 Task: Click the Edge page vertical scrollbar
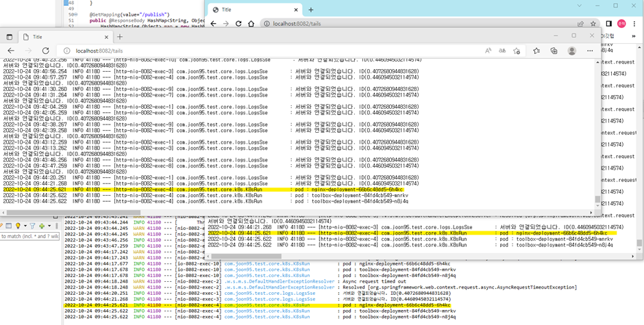(x=597, y=199)
